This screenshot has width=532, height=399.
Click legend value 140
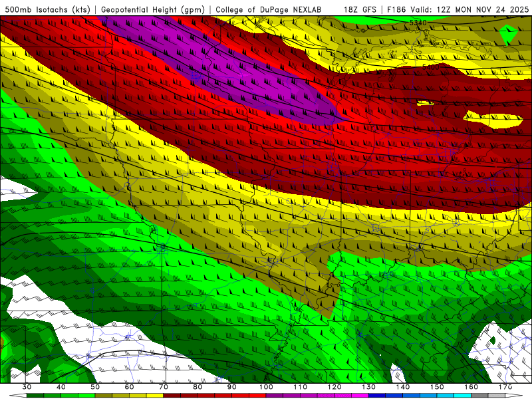[403, 387]
